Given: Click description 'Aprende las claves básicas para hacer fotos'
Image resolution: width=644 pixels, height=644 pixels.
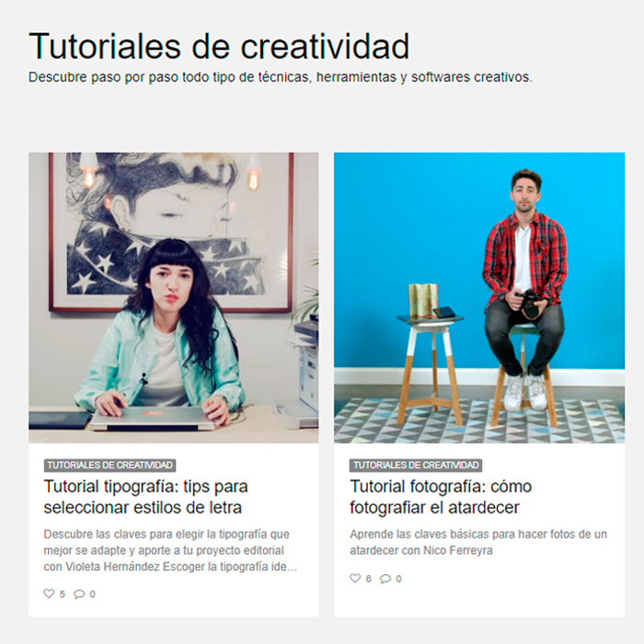Looking at the screenshot, I should pos(478,542).
